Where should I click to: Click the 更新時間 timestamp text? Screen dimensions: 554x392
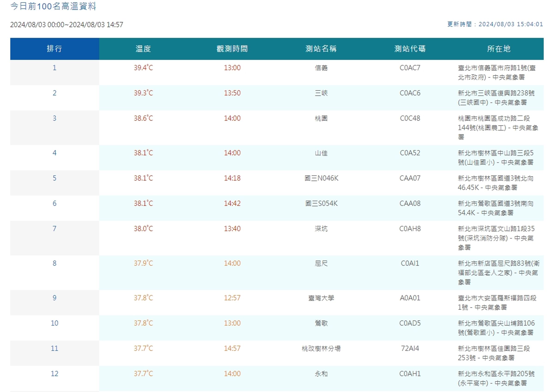click(x=495, y=24)
